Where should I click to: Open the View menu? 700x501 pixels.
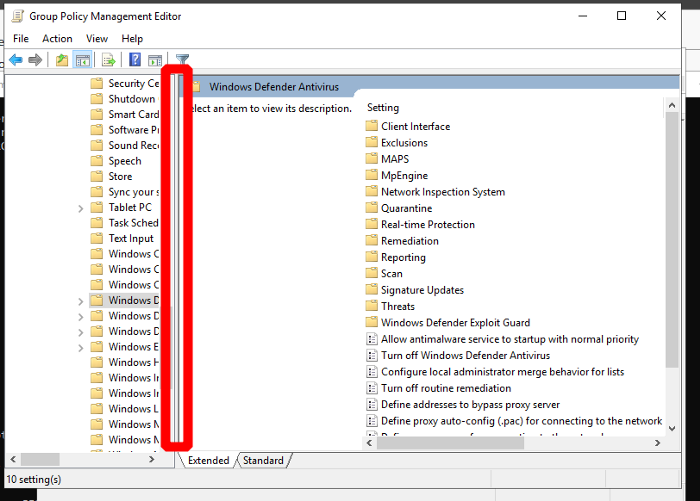[97, 39]
